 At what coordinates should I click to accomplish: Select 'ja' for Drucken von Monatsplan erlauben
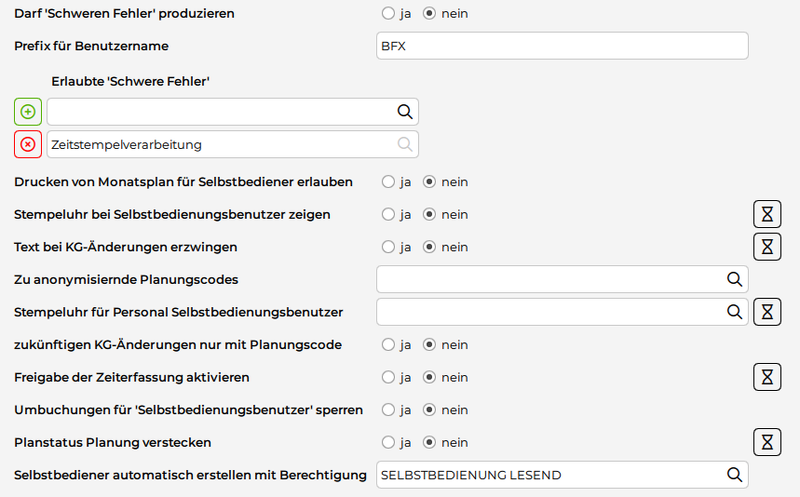tap(386, 182)
